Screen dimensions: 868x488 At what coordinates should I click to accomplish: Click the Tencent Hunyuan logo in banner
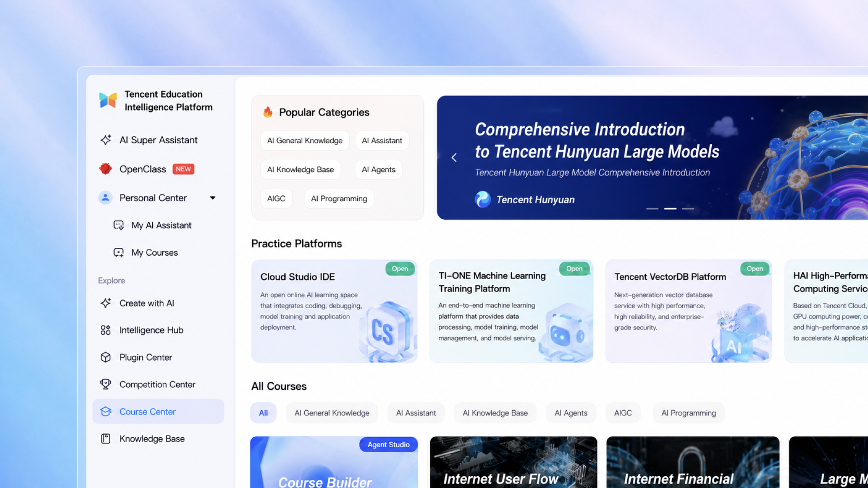483,200
